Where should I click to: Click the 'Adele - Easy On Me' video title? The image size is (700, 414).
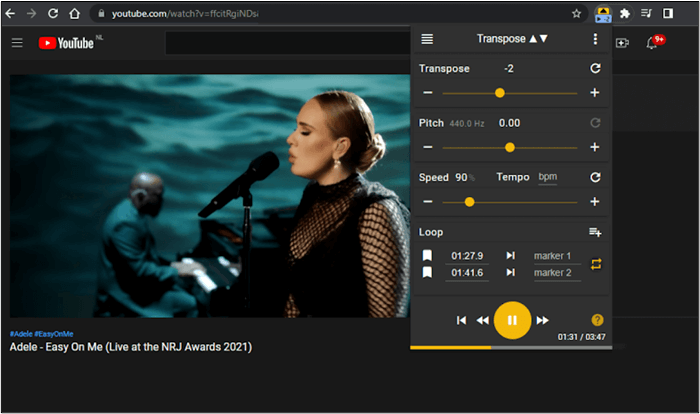click(131, 347)
